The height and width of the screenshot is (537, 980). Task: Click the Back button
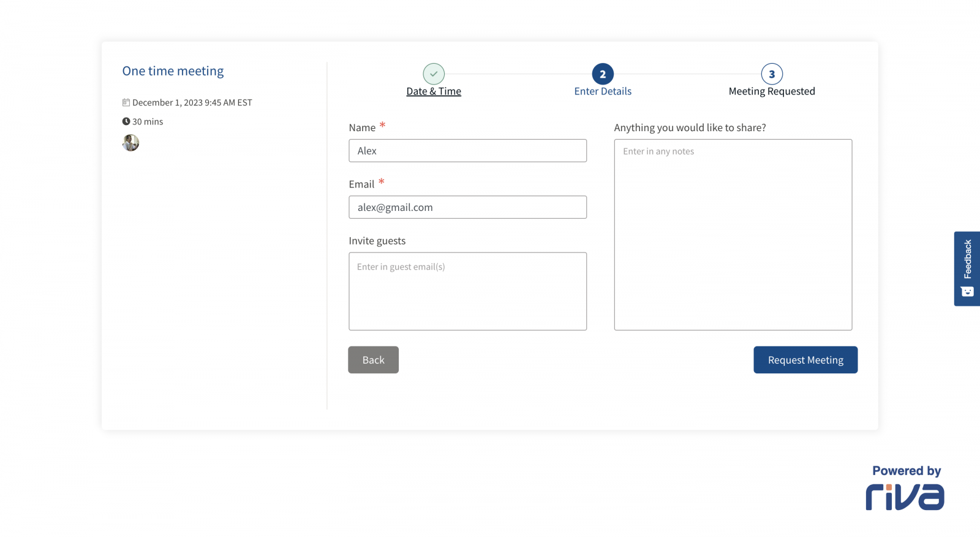(374, 360)
